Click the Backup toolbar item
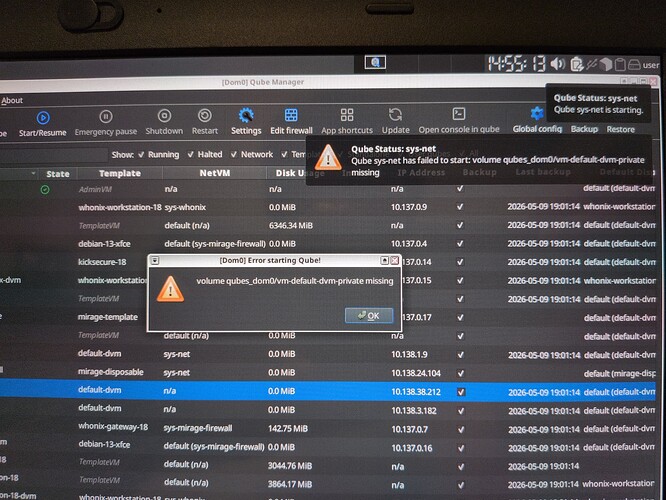The image size is (666, 500). 584,129
